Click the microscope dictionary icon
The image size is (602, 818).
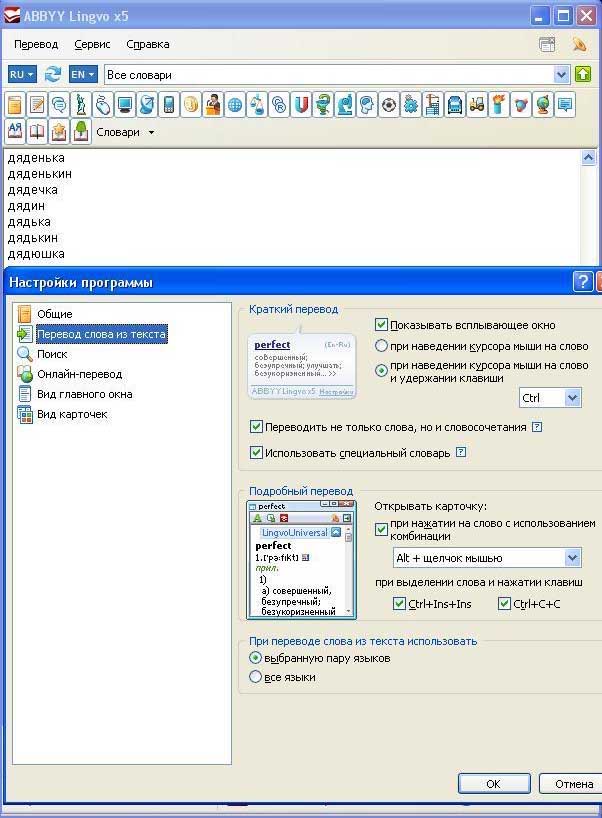(345, 105)
